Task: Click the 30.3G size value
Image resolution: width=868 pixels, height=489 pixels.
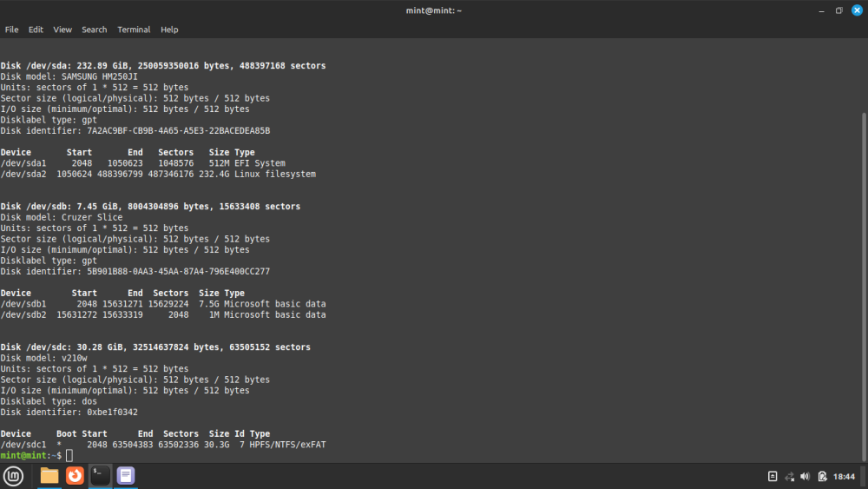Action: 216,445
